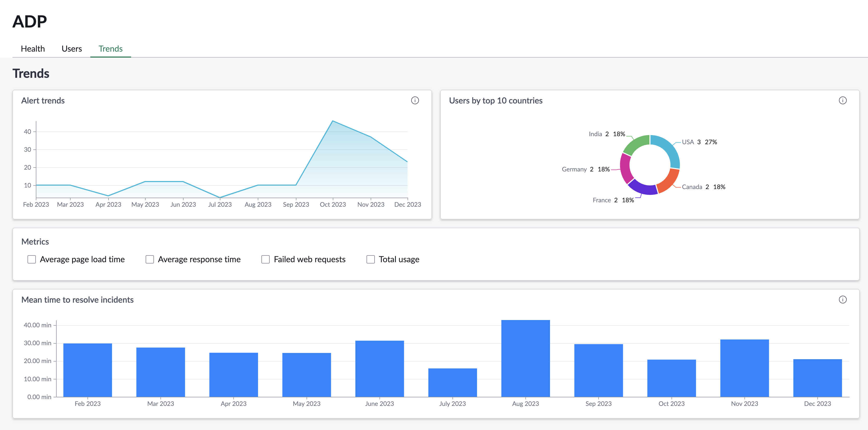The image size is (868, 430).
Task: Click the 'Metrics' section heading
Action: click(x=35, y=242)
